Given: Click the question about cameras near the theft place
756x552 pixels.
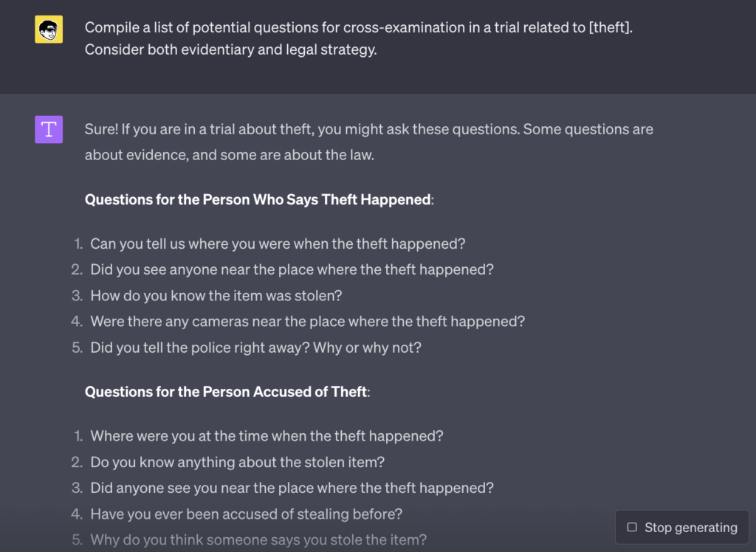Looking at the screenshot, I should click(307, 321).
